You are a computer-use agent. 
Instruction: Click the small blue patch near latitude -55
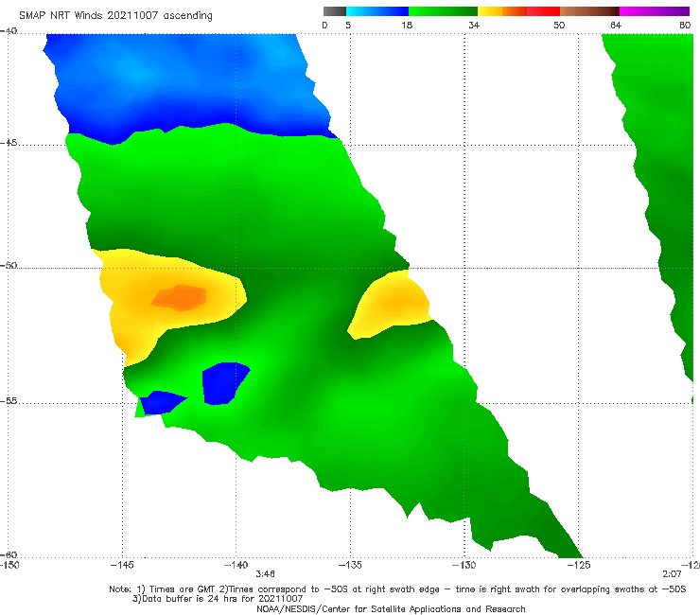pyautogui.click(x=161, y=402)
